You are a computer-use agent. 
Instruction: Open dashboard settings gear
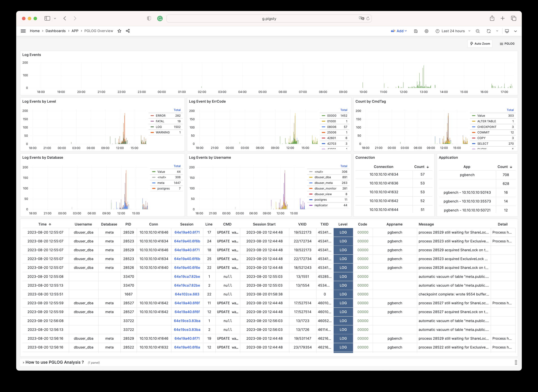[x=426, y=31]
